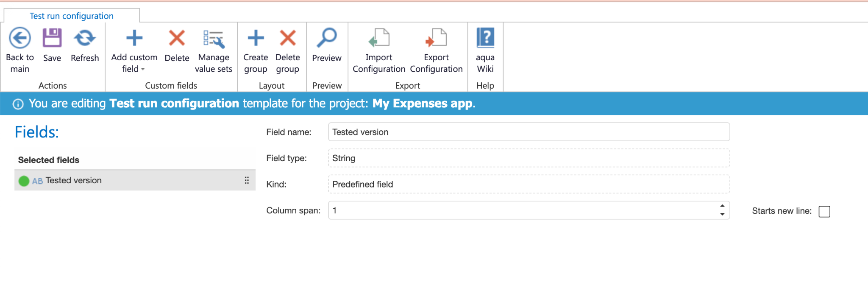Save the test run configuration
Viewport: 868px width, 283px height.
coord(52,38)
